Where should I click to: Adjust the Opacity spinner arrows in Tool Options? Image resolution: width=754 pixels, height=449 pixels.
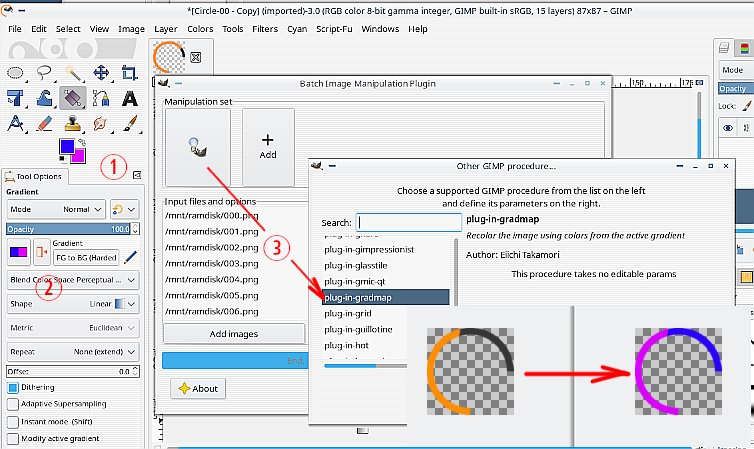(x=135, y=229)
